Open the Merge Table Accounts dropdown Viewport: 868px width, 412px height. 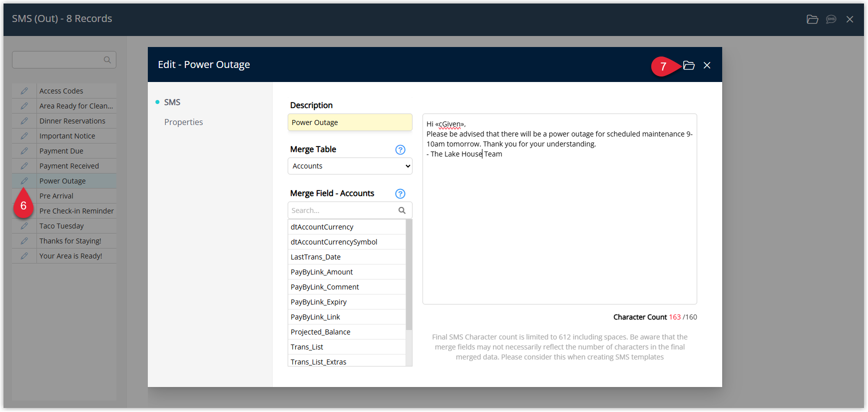350,166
